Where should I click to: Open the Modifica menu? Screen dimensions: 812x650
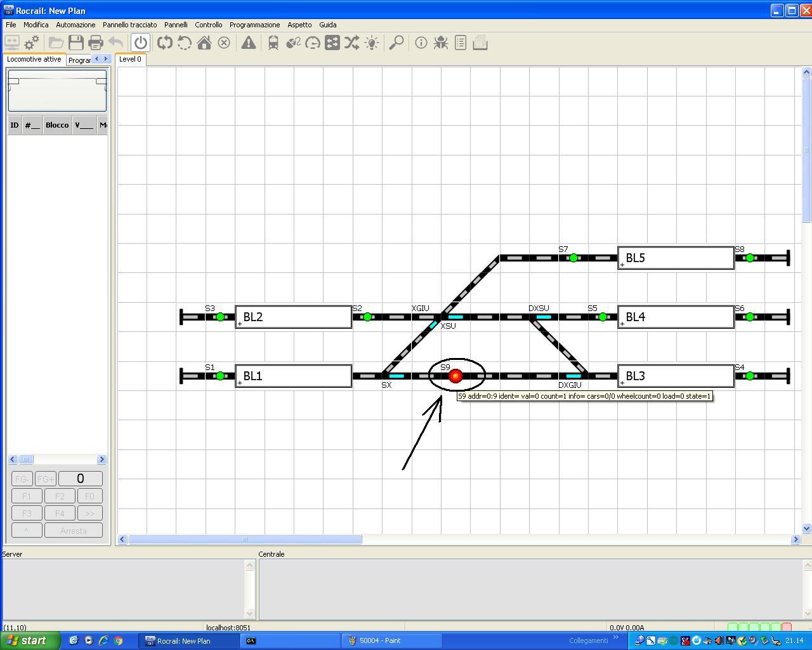click(36, 25)
